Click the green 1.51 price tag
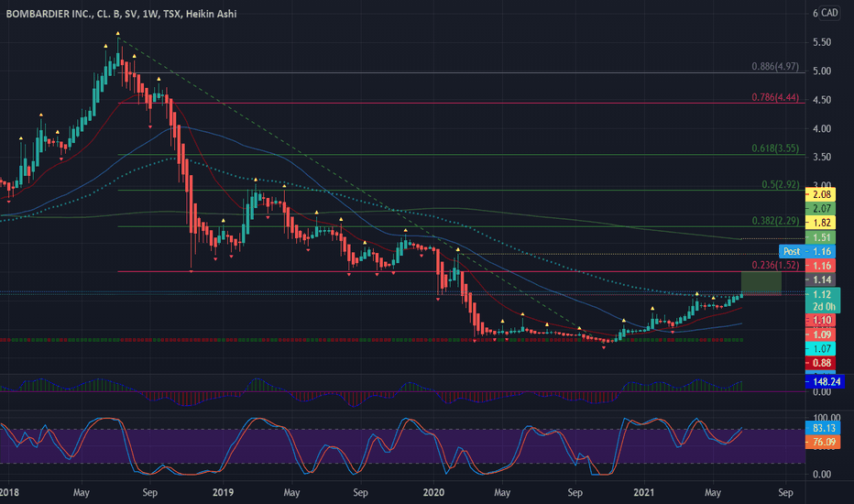854x504 pixels. click(x=821, y=237)
